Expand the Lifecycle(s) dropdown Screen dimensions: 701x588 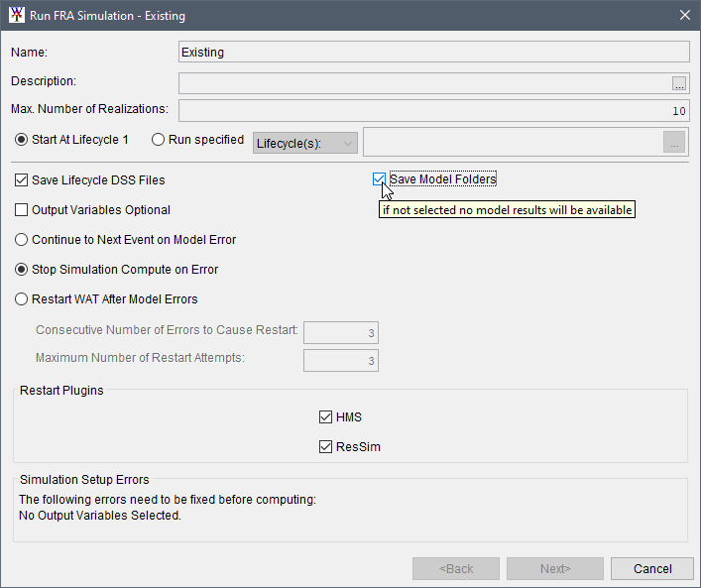(x=304, y=144)
